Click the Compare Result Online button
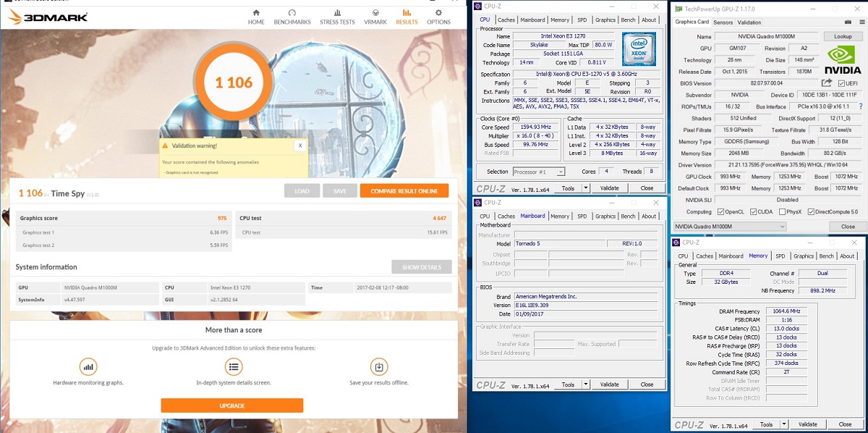 coord(404,190)
